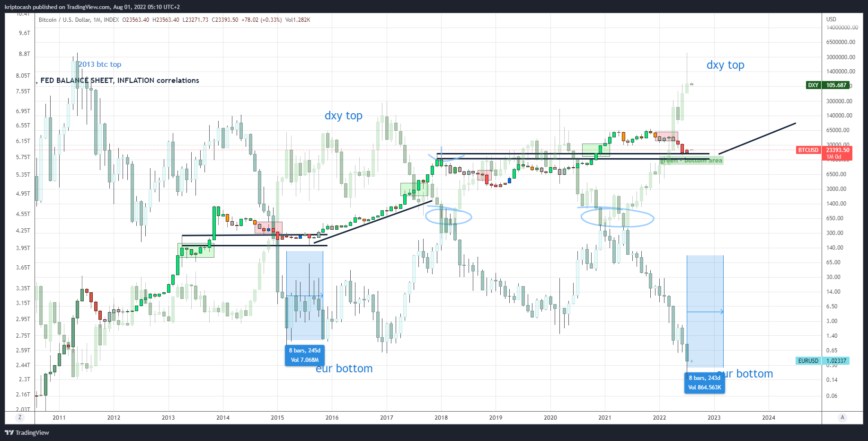Select the '2013 btc top' text annotation
Image resolution: width=868 pixels, height=441 pixels.
click(100, 64)
